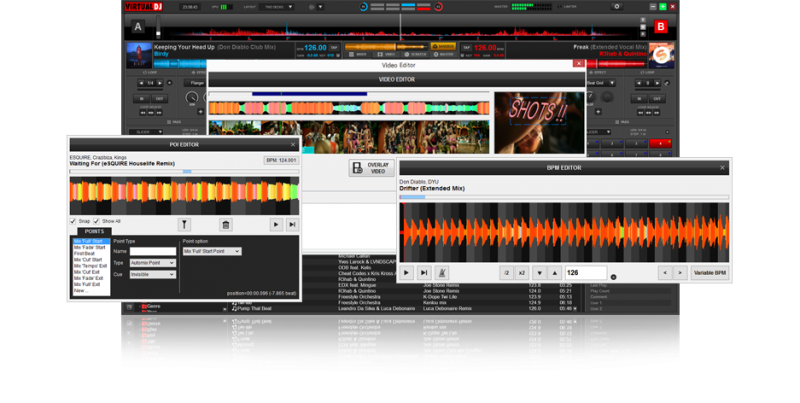Play the track in BPM Editor
The image size is (800, 403).
(x=407, y=273)
